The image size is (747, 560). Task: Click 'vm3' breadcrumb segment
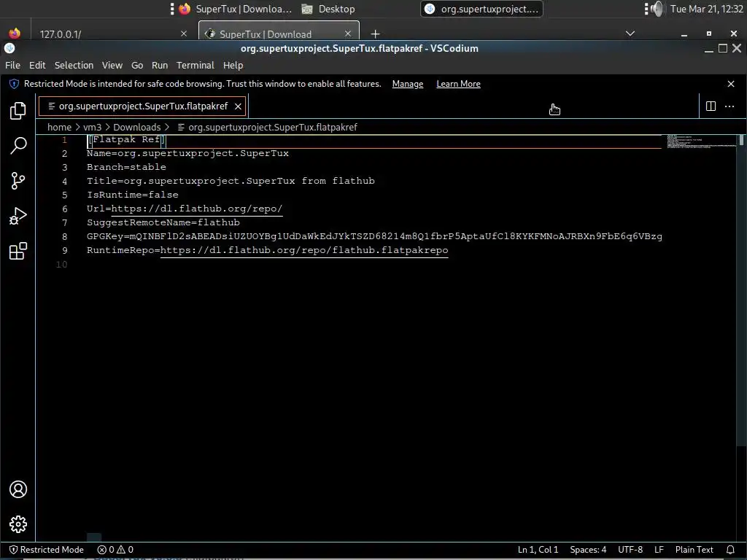[93, 127]
